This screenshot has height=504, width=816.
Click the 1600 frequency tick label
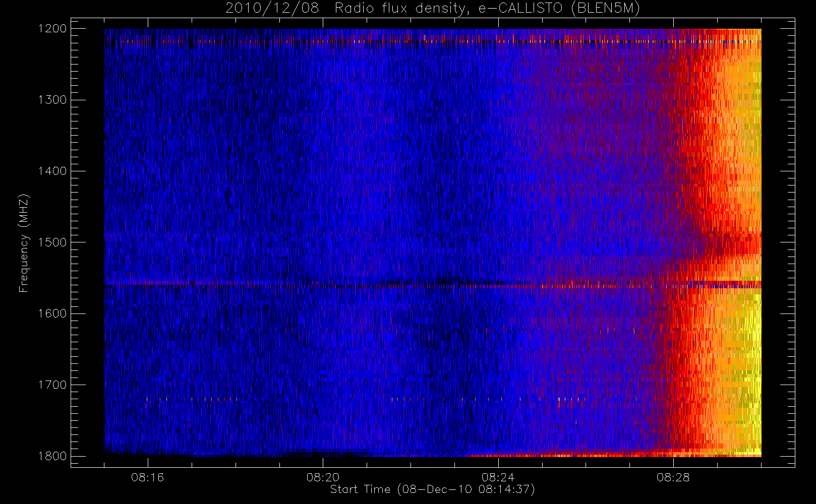pyautogui.click(x=52, y=313)
